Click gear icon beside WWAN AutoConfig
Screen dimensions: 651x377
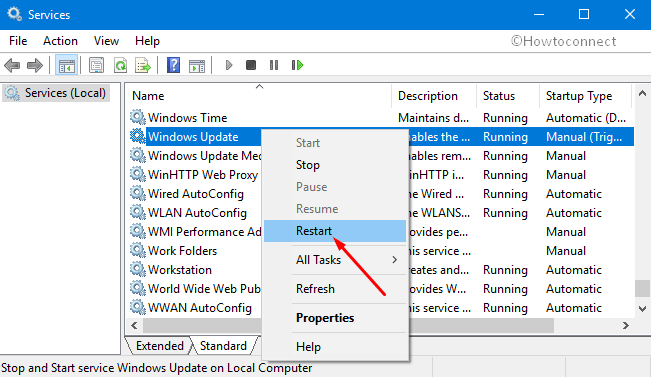pos(137,308)
